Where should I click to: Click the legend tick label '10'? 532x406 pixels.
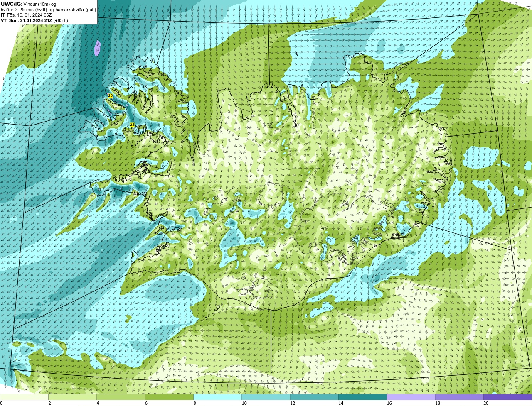(244, 403)
